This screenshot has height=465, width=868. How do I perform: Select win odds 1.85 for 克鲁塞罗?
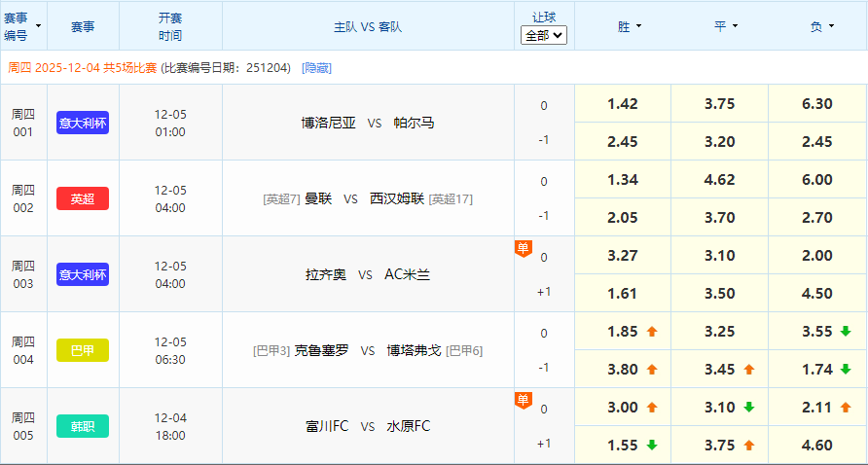click(623, 332)
